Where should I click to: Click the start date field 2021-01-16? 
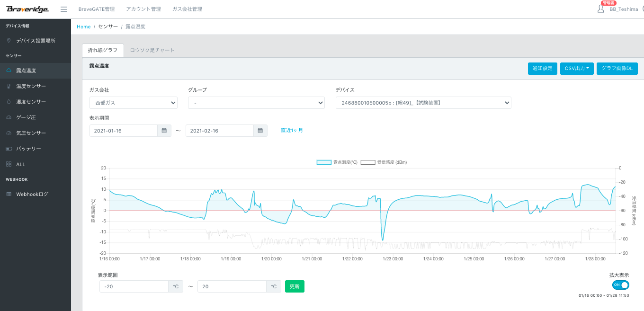(124, 131)
